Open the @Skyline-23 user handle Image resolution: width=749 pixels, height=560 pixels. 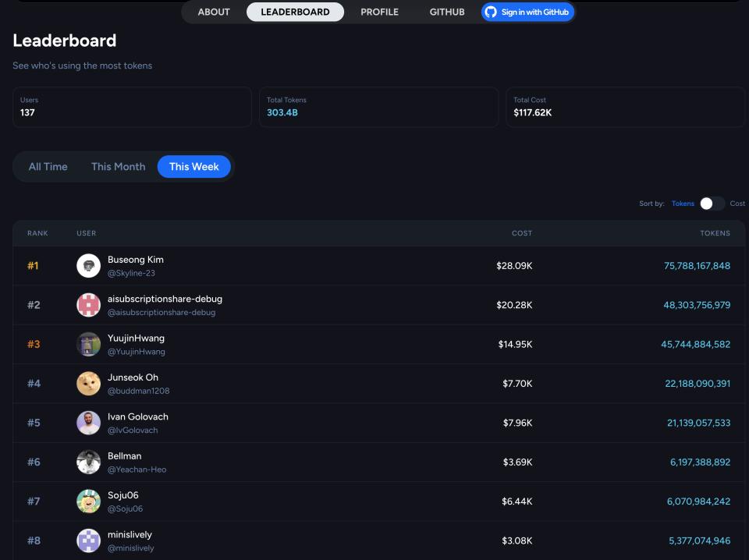131,273
